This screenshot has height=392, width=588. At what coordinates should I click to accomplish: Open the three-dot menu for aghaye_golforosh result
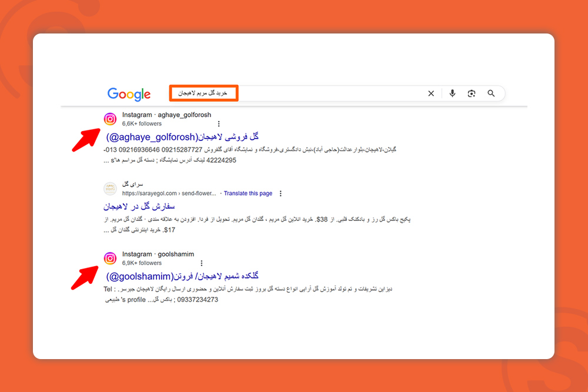point(219,123)
